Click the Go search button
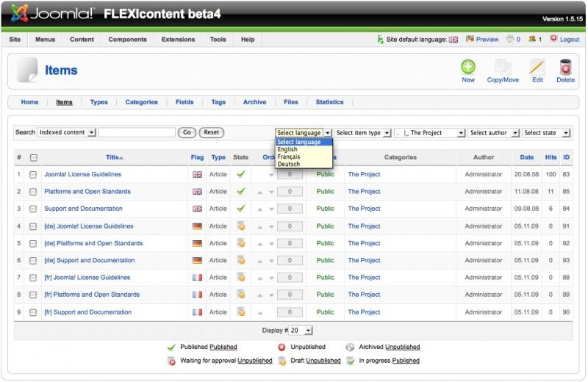The height and width of the screenshot is (382, 588). click(x=187, y=132)
